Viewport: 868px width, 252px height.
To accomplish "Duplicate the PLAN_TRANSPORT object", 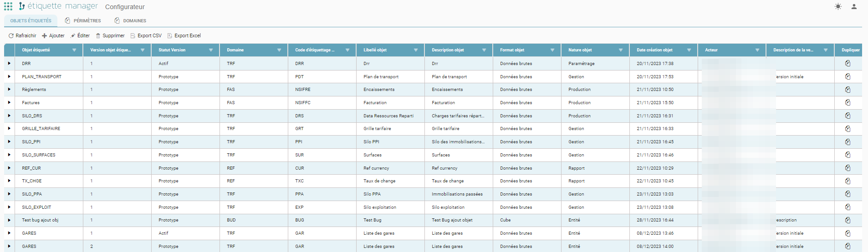I will pyautogui.click(x=848, y=77).
